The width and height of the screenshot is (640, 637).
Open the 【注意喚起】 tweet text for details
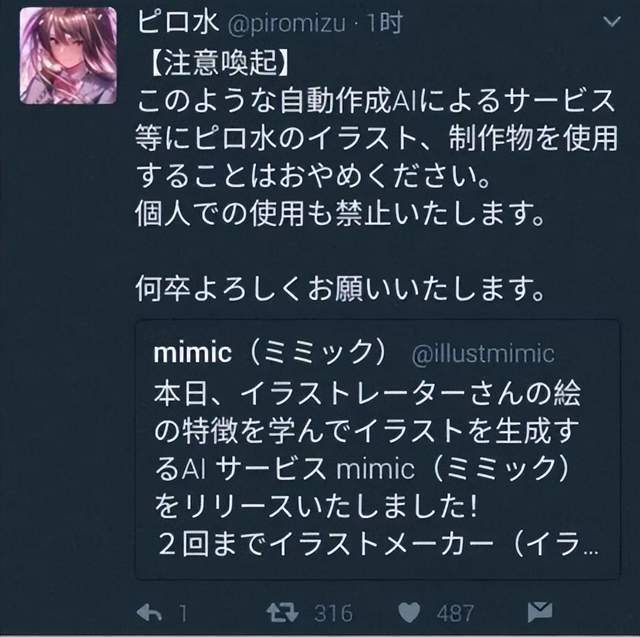point(220,64)
